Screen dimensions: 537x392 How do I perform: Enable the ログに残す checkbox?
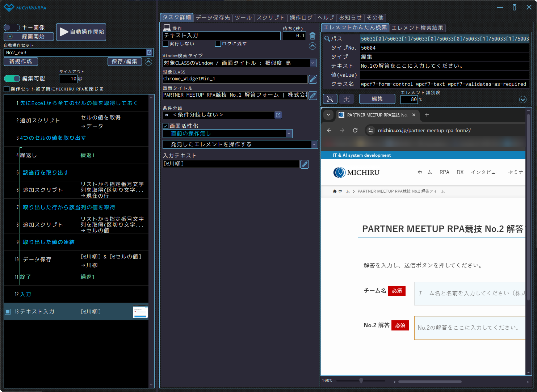[218, 44]
